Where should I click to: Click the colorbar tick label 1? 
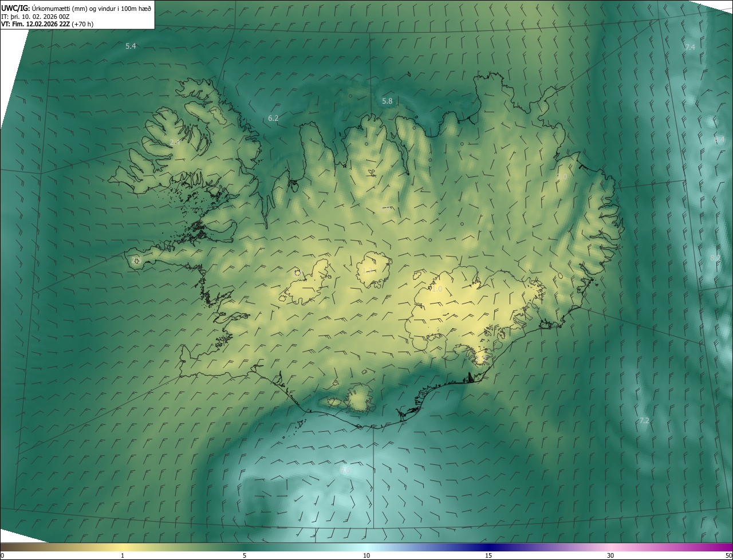point(123,555)
